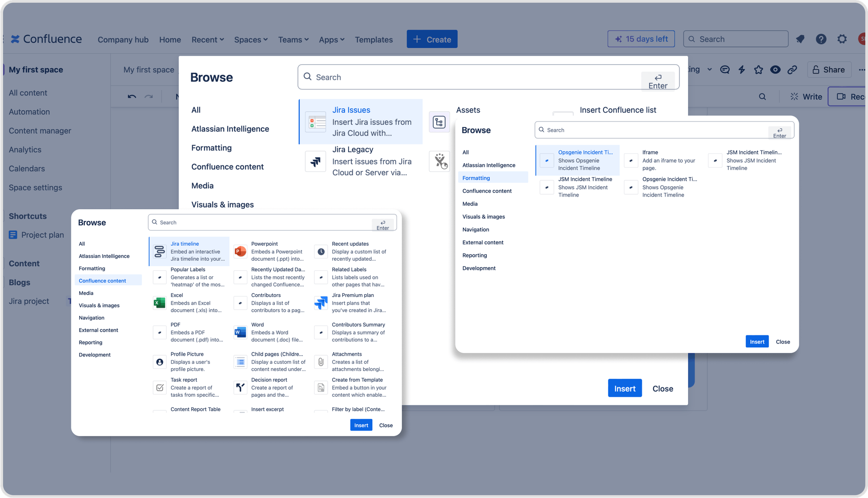Click Search field in large Browse dialog
868x498 pixels.
(x=488, y=77)
